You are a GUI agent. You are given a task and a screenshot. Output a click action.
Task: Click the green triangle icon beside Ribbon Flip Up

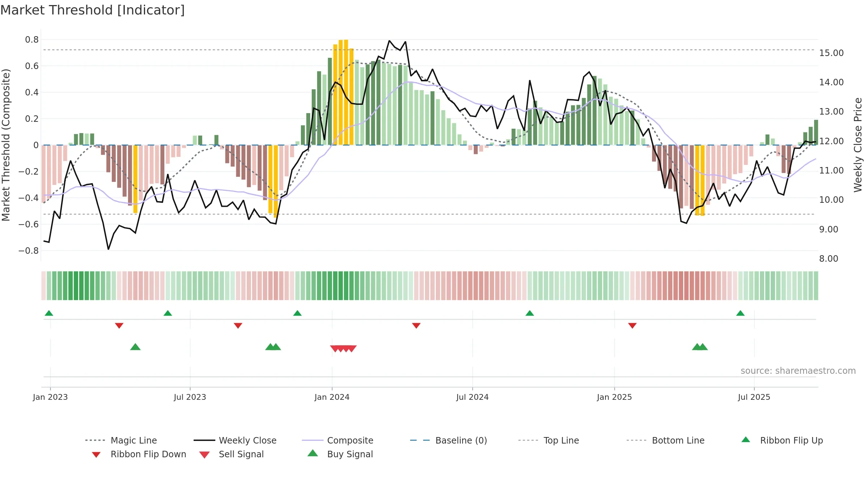[746, 440]
